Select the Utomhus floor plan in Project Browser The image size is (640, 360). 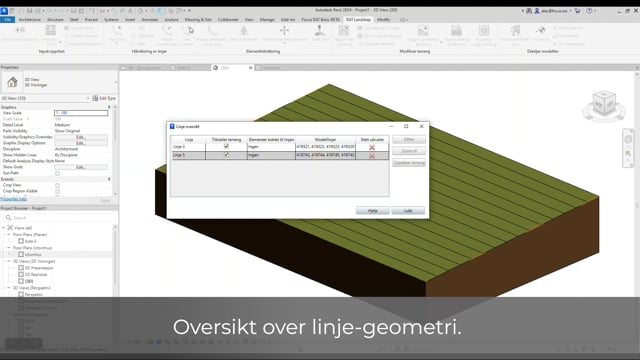point(33,255)
